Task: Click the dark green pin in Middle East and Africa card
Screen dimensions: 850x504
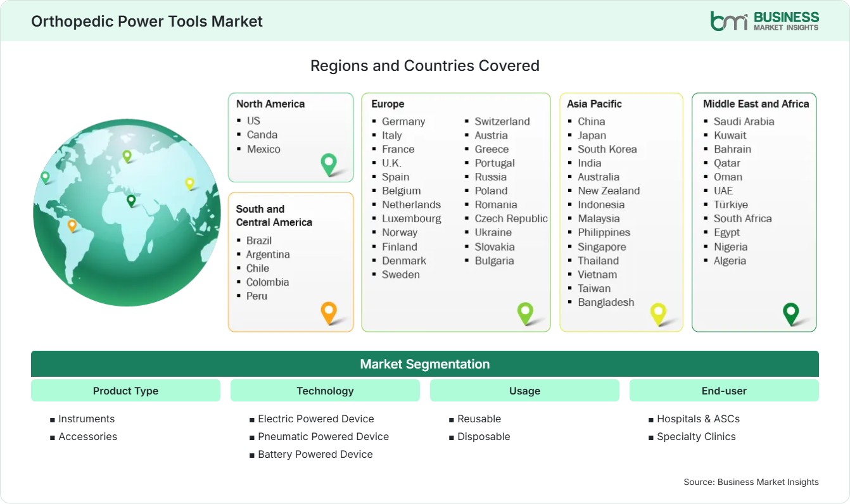Action: [791, 314]
